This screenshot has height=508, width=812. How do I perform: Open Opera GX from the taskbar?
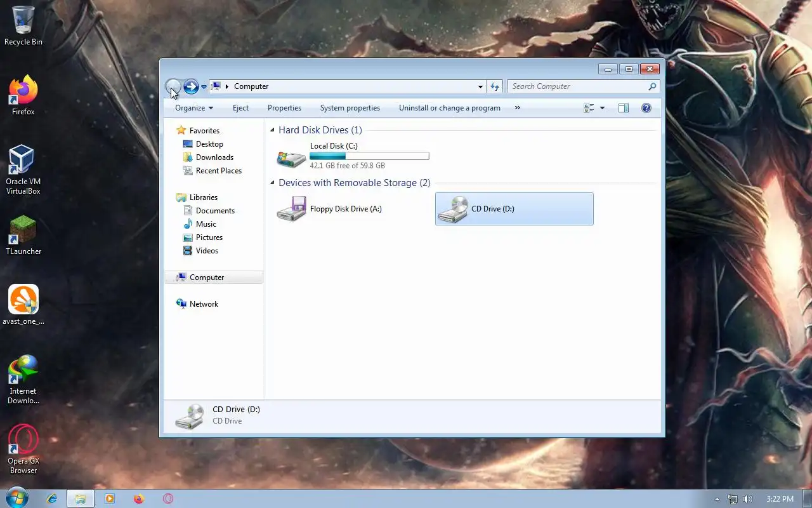point(168,498)
